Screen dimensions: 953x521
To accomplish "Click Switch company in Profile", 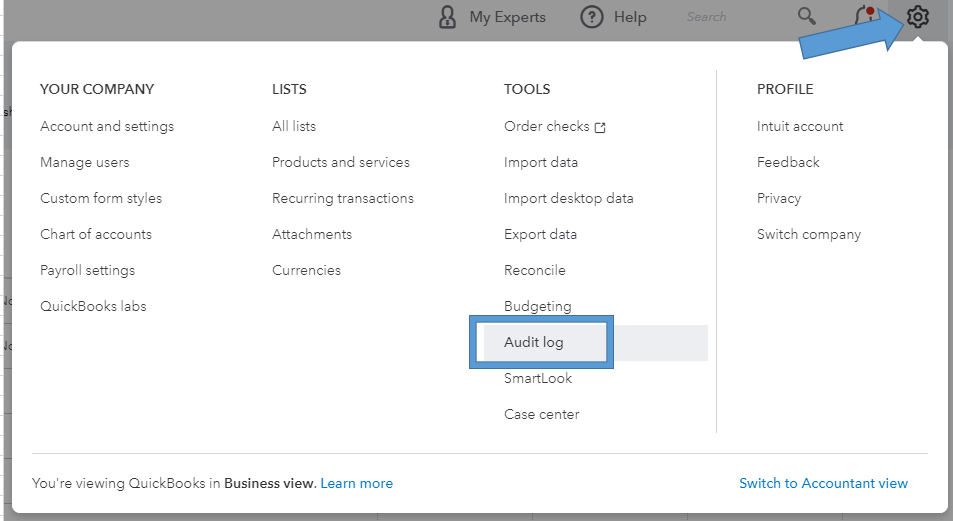I will click(809, 234).
